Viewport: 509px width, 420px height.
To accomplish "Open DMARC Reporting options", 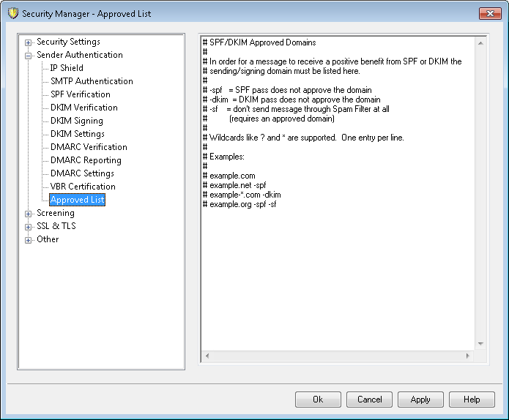I will click(86, 160).
